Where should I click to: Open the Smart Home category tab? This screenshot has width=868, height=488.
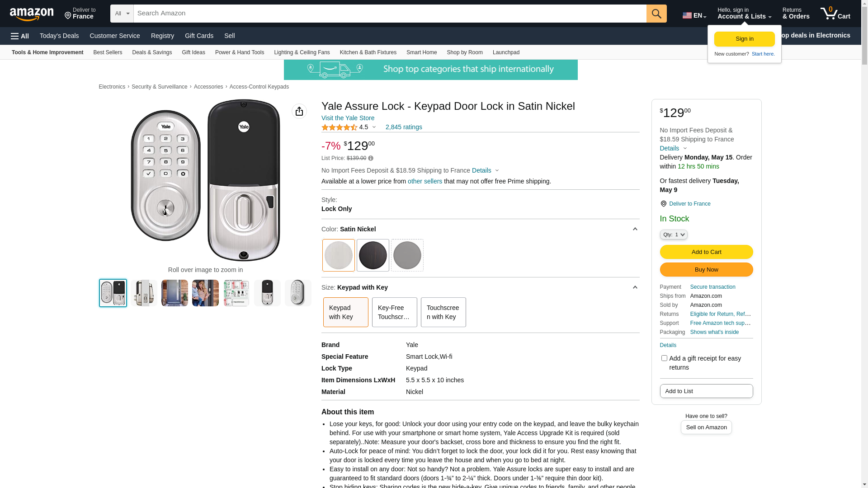coord(421,52)
